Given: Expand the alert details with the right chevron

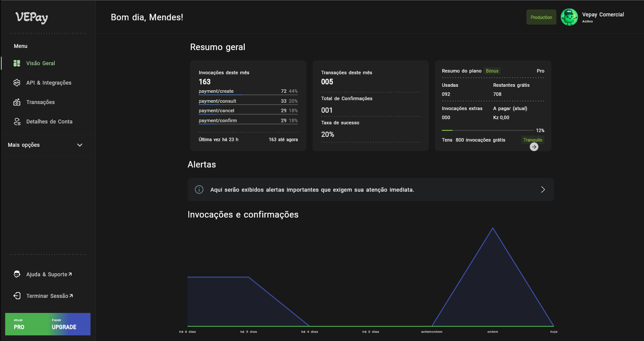Looking at the screenshot, I should coord(543,189).
